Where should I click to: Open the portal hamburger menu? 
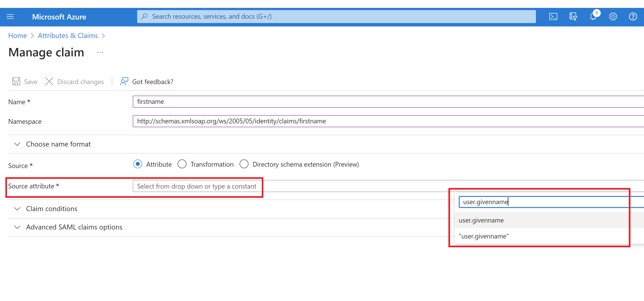[10, 16]
